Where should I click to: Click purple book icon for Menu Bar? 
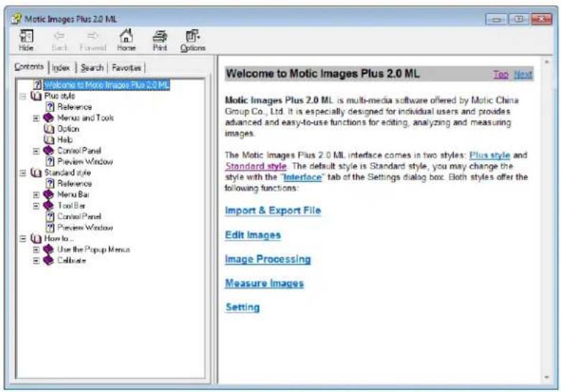click(49, 195)
